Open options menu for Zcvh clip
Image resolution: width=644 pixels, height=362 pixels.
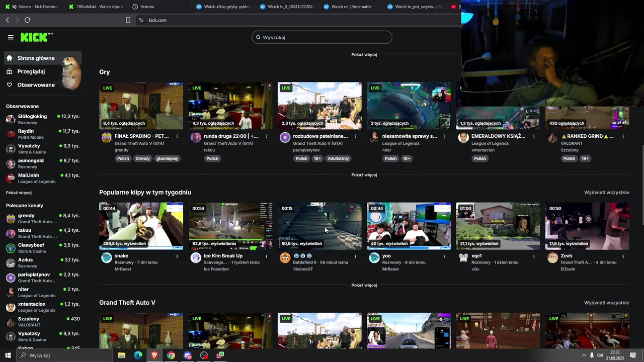pos(623,256)
